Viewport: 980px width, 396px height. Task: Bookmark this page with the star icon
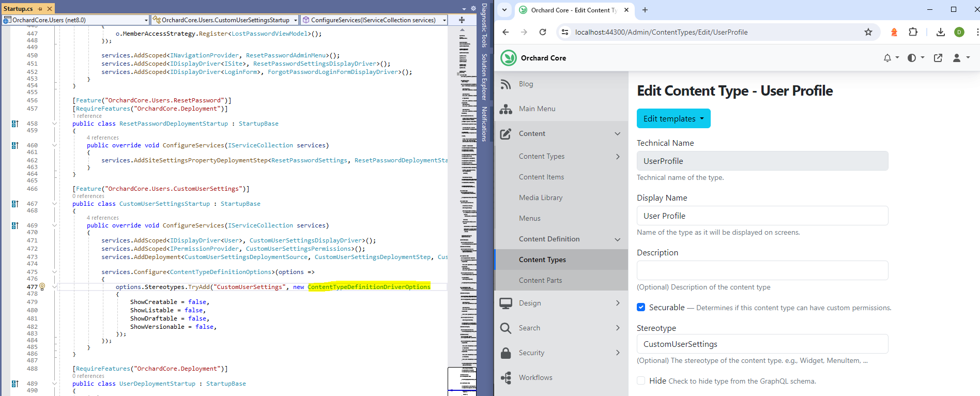[868, 32]
